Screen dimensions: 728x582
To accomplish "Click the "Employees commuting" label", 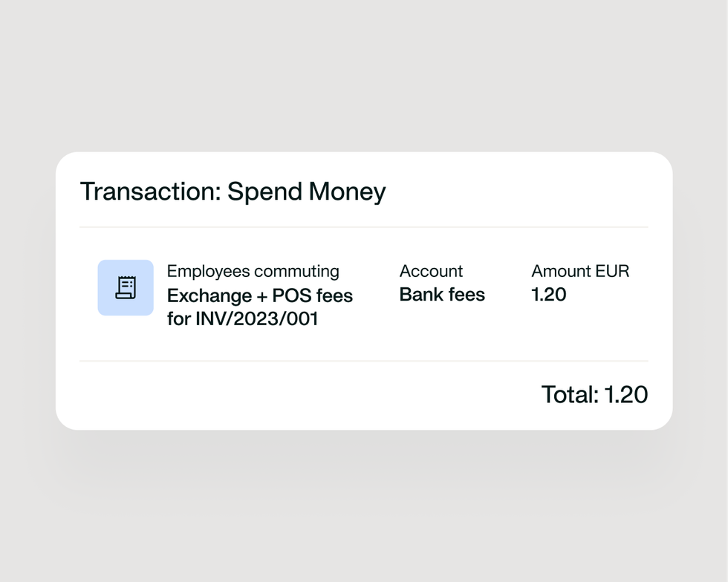I will coord(253,271).
